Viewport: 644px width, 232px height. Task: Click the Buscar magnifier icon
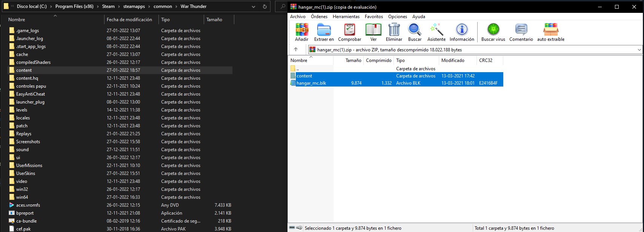pos(415,29)
